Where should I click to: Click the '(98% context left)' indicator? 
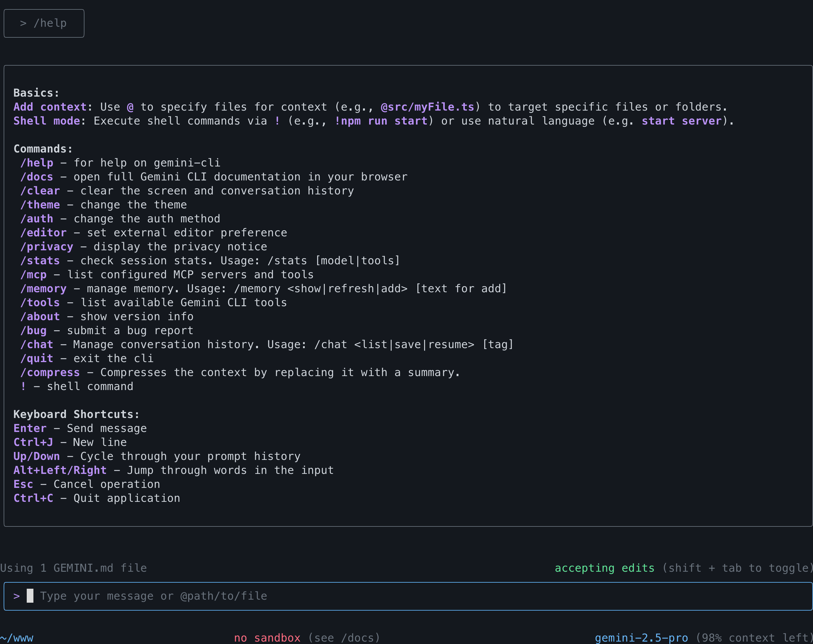tap(754, 638)
